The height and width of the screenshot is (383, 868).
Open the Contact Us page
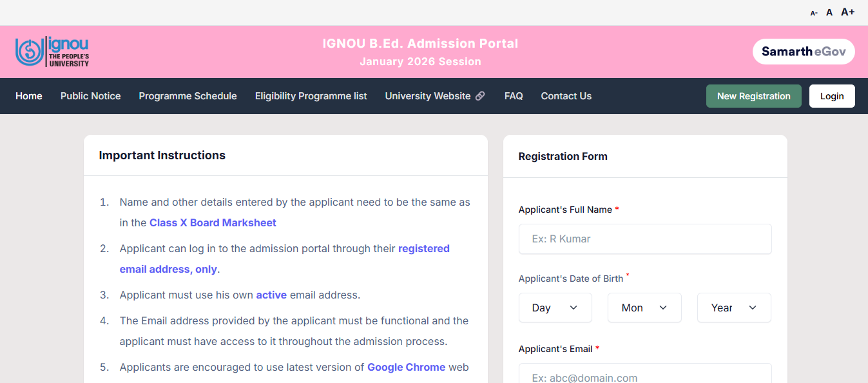click(566, 95)
